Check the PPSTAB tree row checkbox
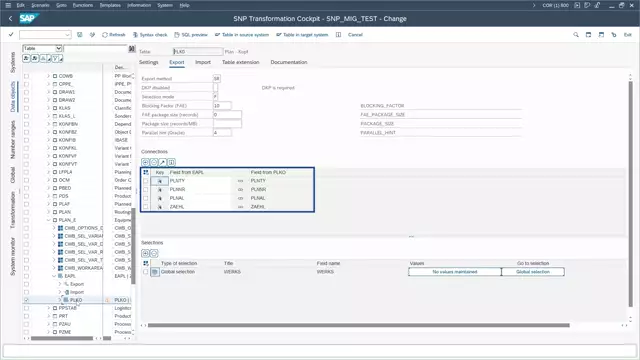The width and height of the screenshot is (640, 360). point(27,308)
